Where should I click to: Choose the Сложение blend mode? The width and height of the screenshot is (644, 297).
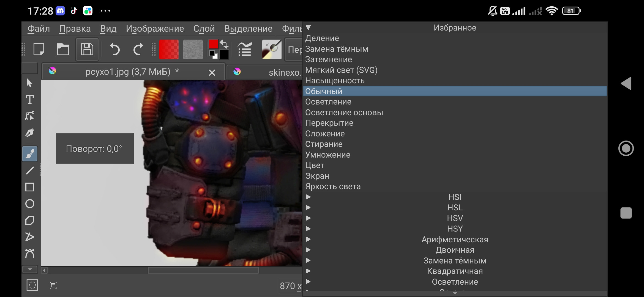point(455,134)
